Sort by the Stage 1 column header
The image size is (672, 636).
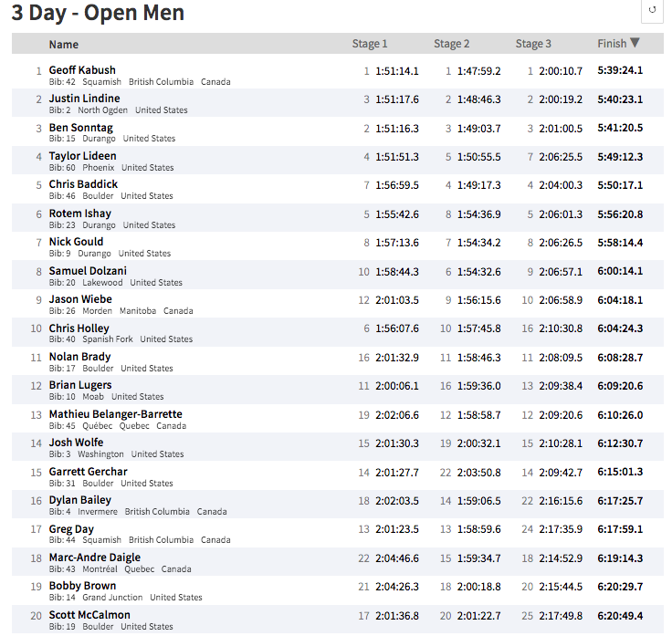click(x=370, y=44)
